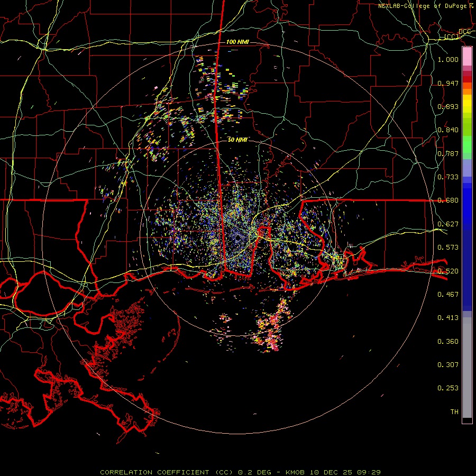Image resolution: width=476 pixels, height=476 pixels.
Task: Click the TH threshold label
Action: 454,411
